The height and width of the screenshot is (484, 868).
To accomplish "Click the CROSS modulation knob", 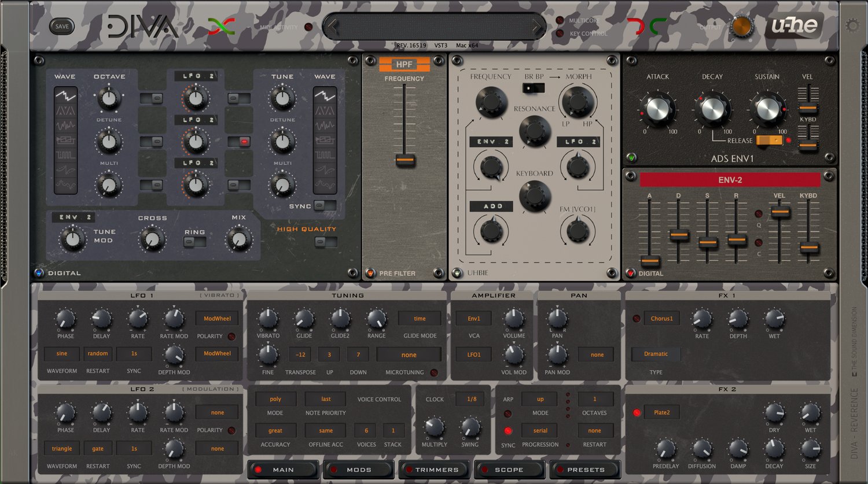I will click(x=152, y=239).
